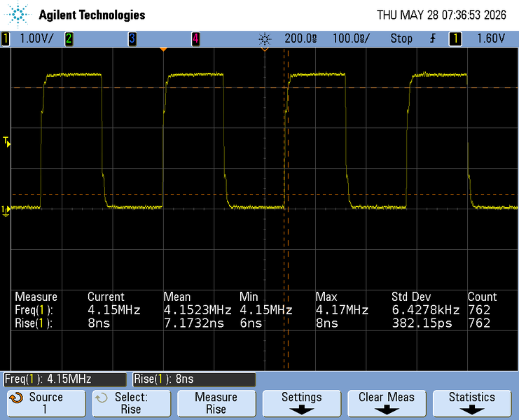Click the Agilent Technologies title text

(92, 15)
